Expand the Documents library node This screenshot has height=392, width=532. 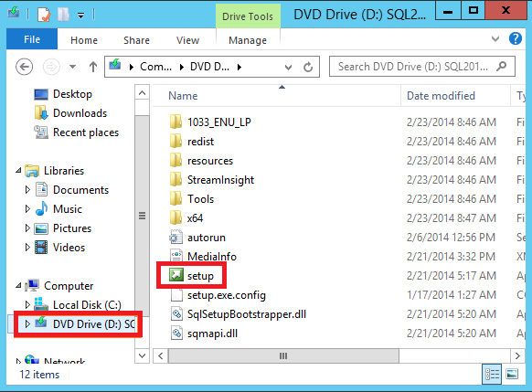point(27,189)
